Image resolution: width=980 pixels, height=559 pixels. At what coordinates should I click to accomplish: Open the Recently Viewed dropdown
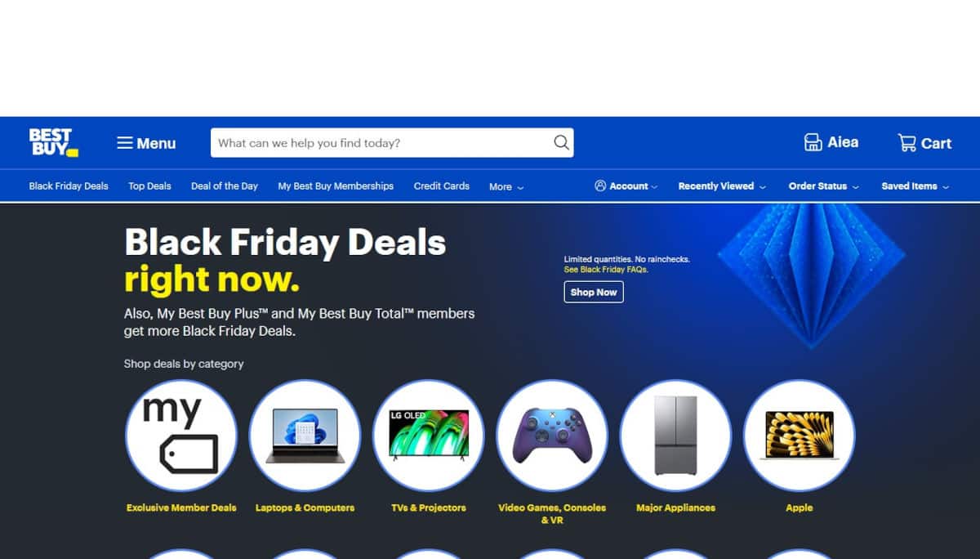[722, 186]
